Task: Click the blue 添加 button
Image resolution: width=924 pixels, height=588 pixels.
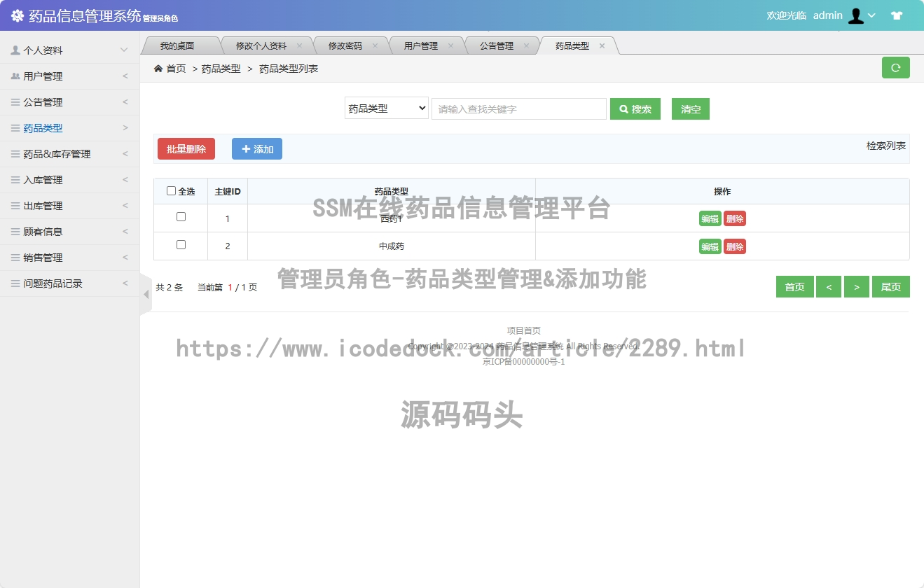Action: pyautogui.click(x=257, y=149)
